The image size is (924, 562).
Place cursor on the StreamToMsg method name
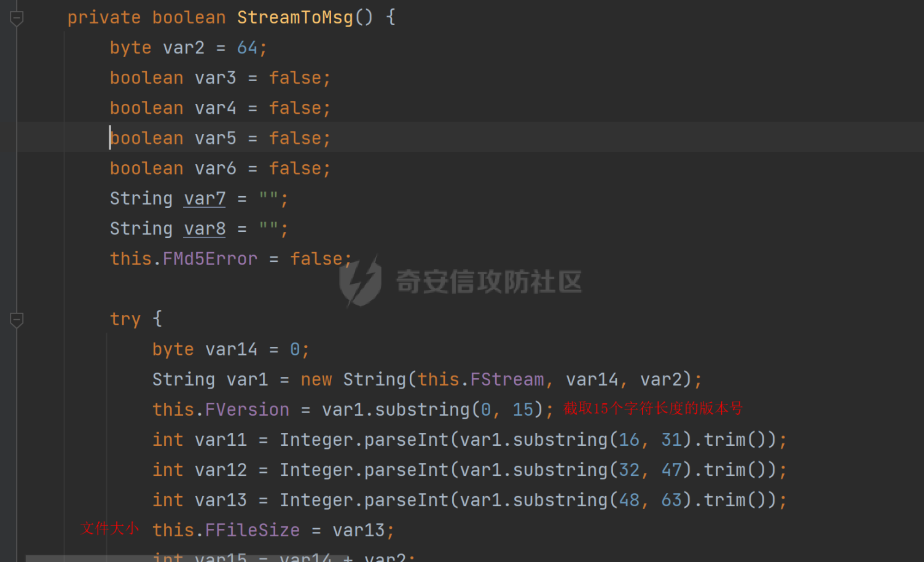pos(296,18)
